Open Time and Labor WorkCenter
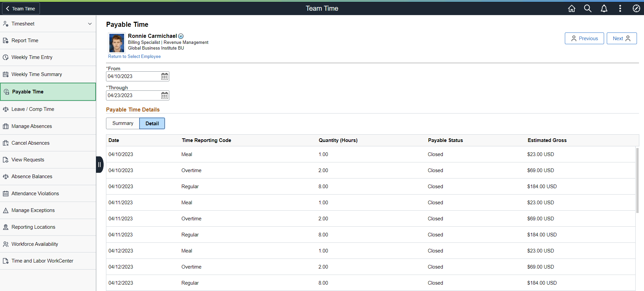 pos(48,261)
